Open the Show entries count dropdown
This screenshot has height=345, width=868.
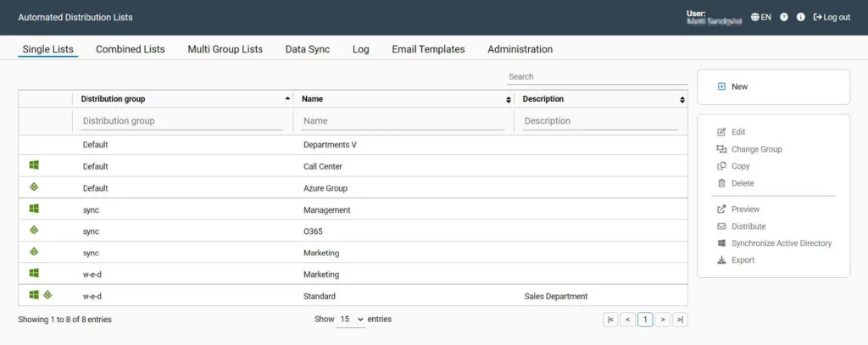point(351,320)
